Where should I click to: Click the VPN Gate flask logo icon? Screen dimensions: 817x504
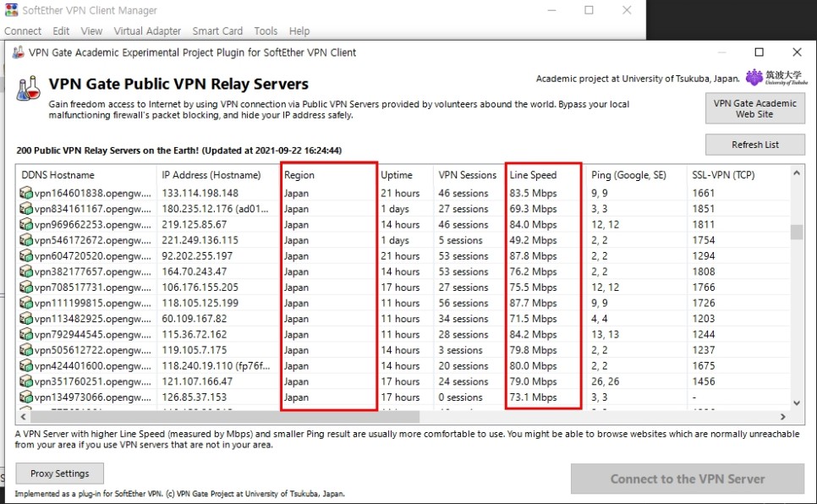coord(28,88)
